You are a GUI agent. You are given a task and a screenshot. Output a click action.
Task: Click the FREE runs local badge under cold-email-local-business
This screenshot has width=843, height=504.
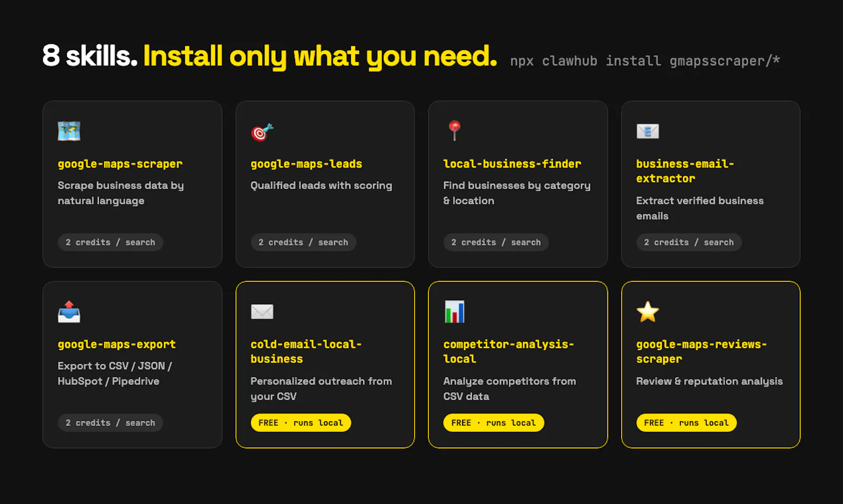pos(301,423)
